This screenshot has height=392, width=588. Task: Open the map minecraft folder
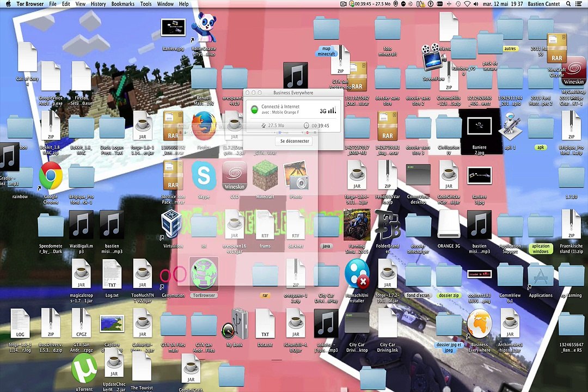click(326, 29)
